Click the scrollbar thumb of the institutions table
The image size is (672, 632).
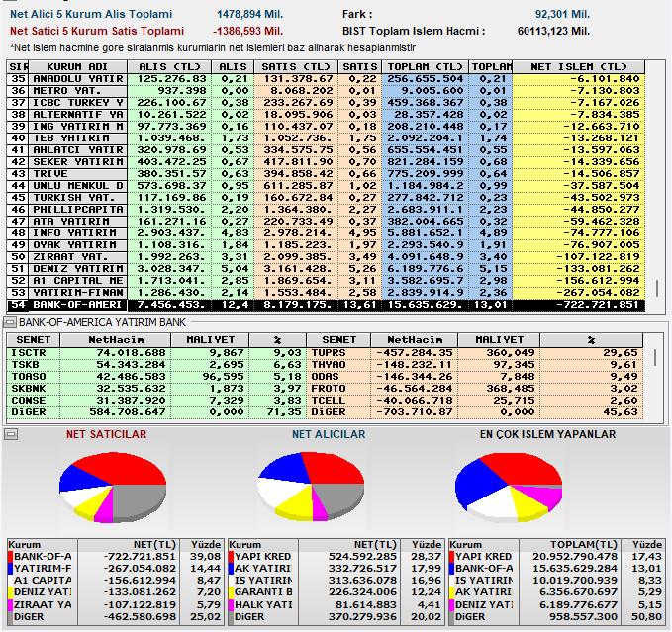[656, 288]
